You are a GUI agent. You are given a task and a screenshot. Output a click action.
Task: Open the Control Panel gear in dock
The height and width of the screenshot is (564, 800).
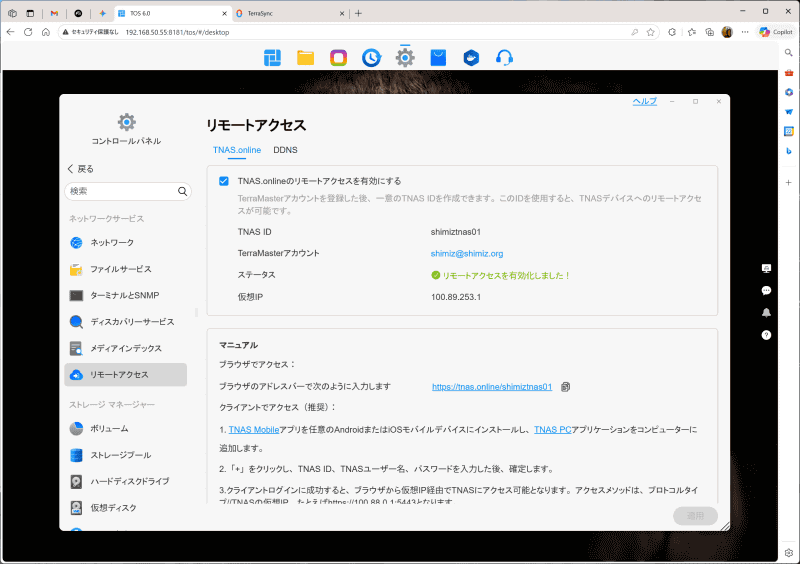405,58
